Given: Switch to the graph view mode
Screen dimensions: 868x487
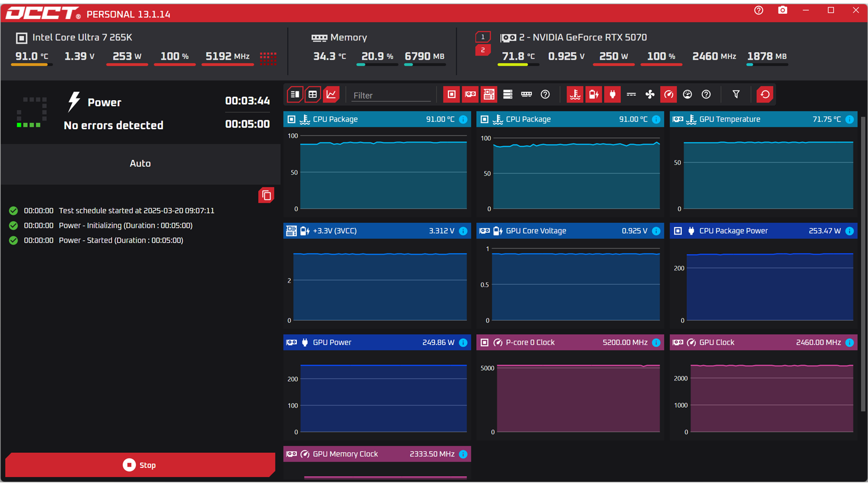Looking at the screenshot, I should tap(331, 94).
